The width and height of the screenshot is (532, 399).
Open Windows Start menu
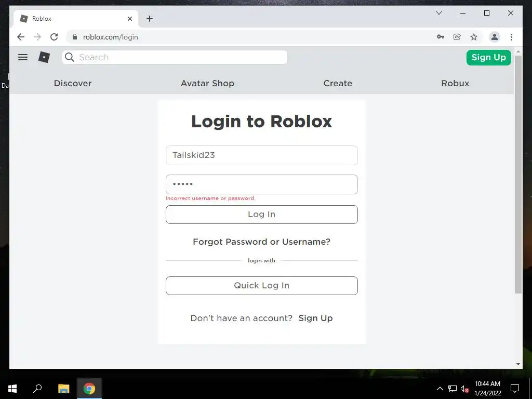tap(12, 389)
